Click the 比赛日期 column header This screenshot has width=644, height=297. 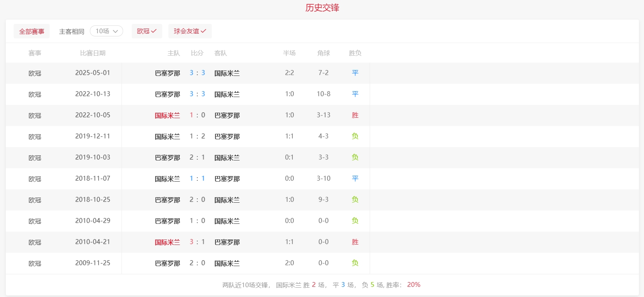tap(93, 53)
